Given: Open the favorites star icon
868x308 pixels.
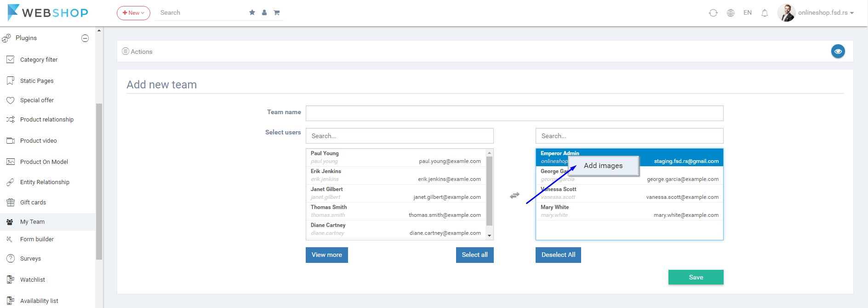Looking at the screenshot, I should tap(252, 12).
